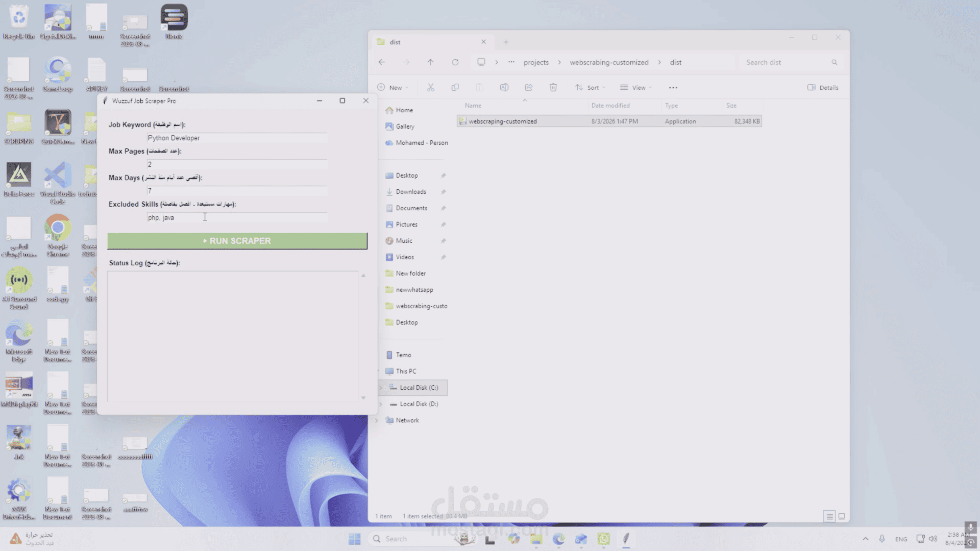Open WhatsApp from the taskbar
The image size is (980, 551).
tap(604, 539)
